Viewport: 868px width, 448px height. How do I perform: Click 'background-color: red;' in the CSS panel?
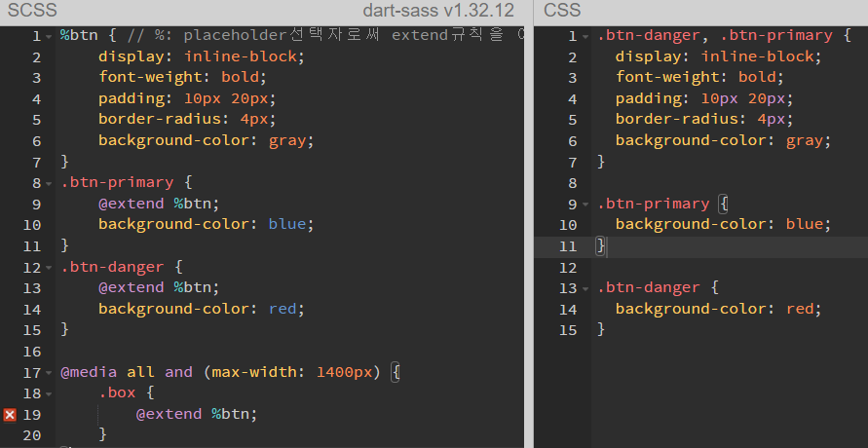719,309
